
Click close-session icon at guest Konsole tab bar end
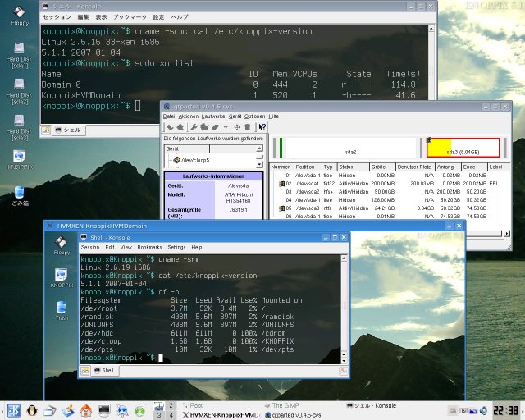tap(343, 371)
